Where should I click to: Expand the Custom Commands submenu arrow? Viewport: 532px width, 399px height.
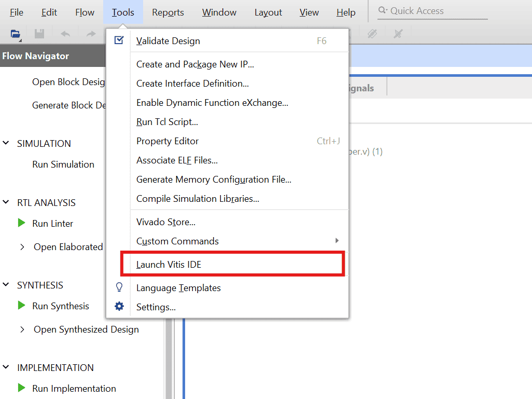[x=337, y=241]
